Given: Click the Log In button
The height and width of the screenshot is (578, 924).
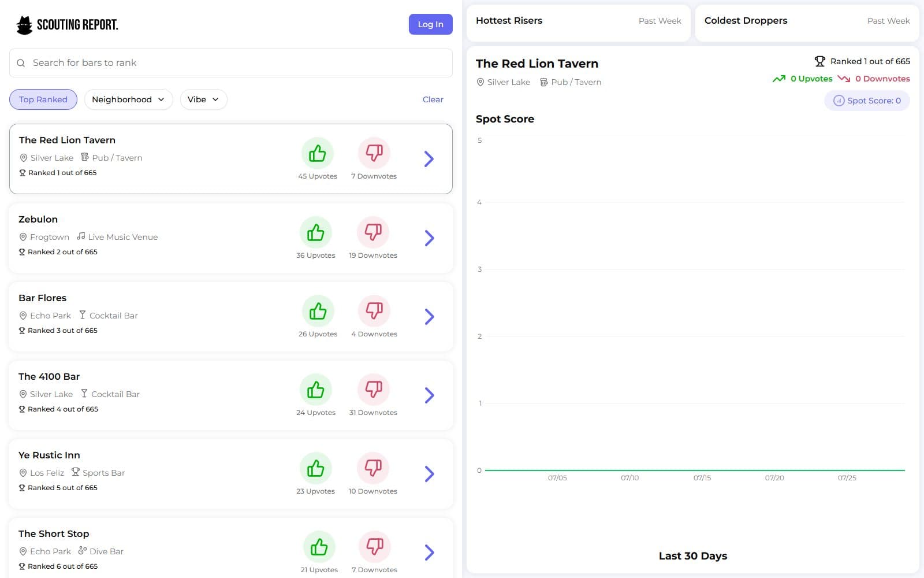Looking at the screenshot, I should click(x=430, y=24).
